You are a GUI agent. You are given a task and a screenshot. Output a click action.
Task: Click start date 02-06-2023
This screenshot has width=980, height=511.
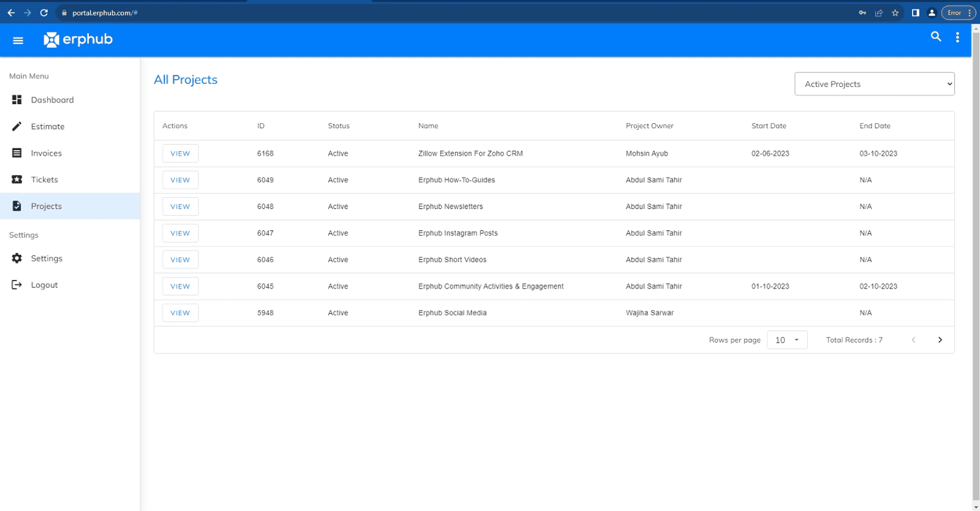coord(770,154)
